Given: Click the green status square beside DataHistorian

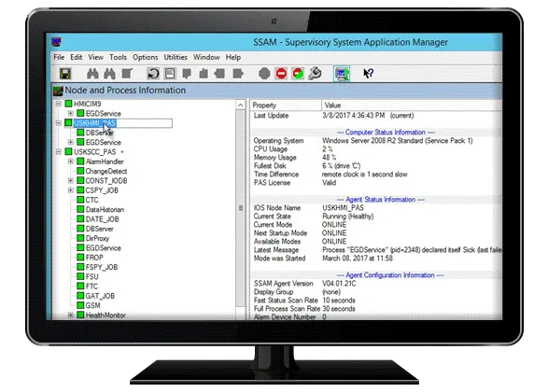Looking at the screenshot, I should pos(80,209).
